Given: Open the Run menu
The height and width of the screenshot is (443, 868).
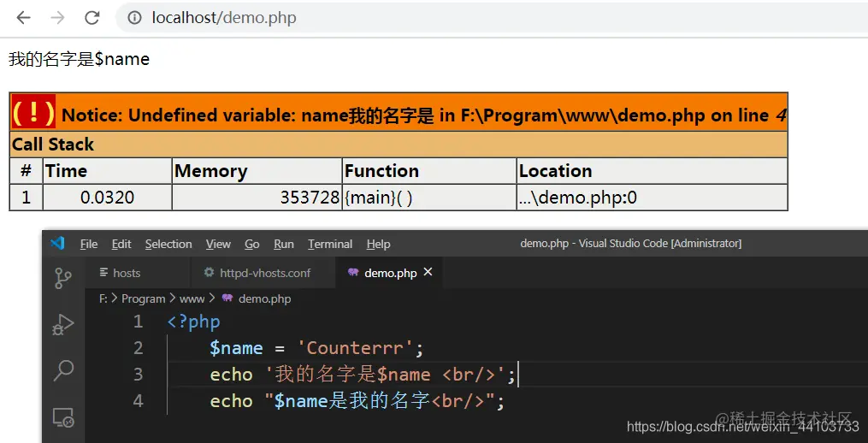Looking at the screenshot, I should (283, 245).
